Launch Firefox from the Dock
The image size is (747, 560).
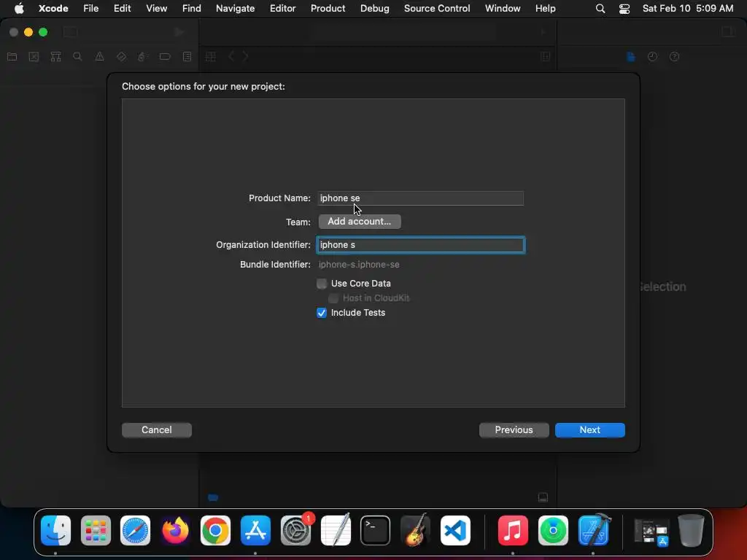tap(175, 531)
